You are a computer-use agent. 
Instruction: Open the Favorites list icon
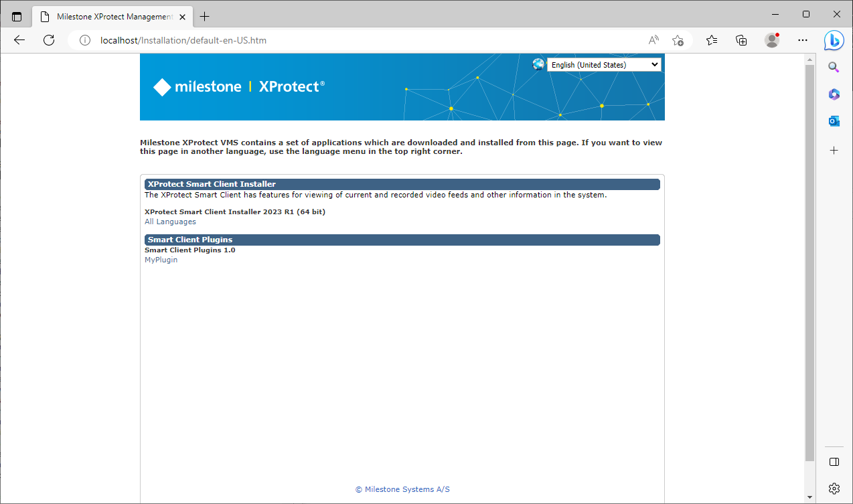click(x=712, y=40)
